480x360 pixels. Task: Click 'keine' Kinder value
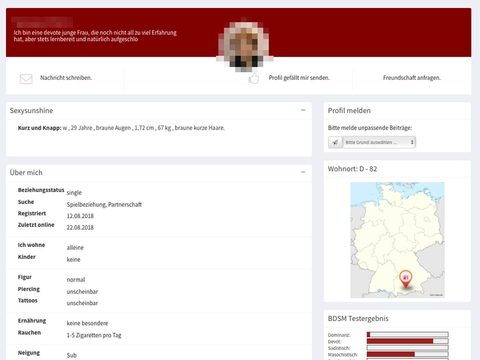[x=73, y=260]
